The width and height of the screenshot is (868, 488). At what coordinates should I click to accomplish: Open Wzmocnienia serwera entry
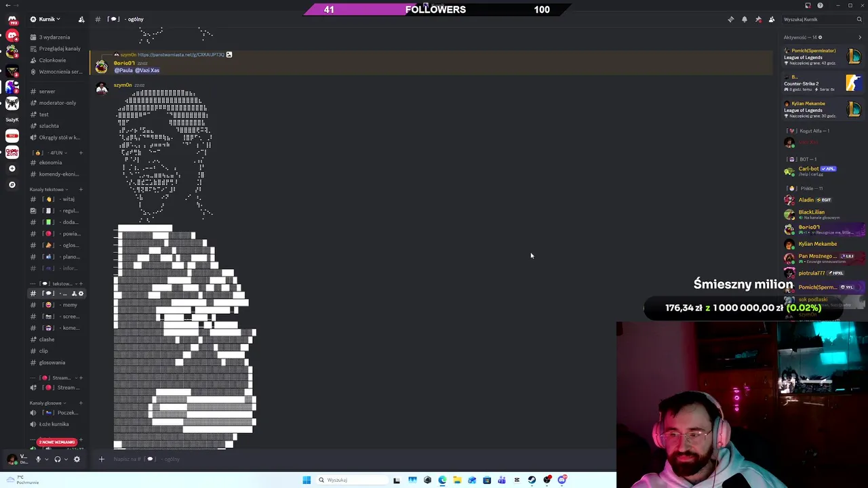coord(56,72)
